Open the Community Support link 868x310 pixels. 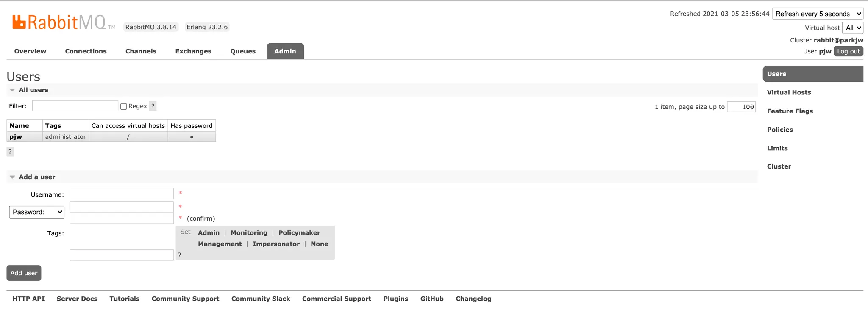(186, 299)
